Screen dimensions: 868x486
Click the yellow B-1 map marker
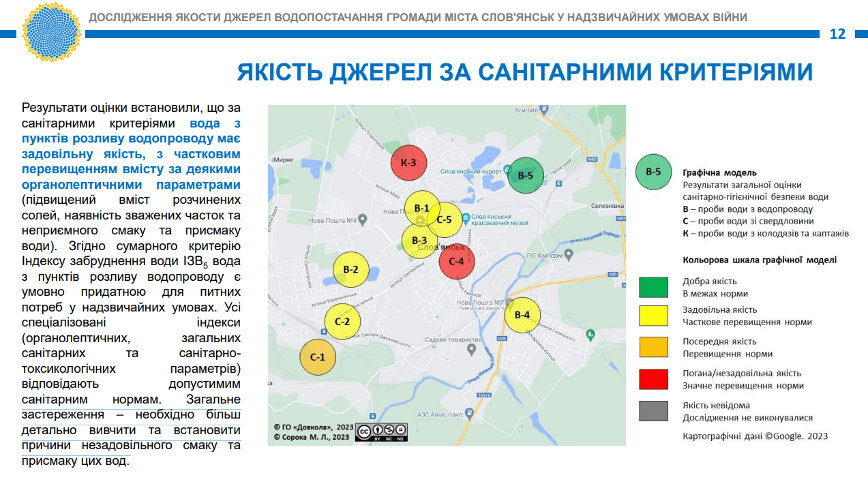[x=422, y=209]
